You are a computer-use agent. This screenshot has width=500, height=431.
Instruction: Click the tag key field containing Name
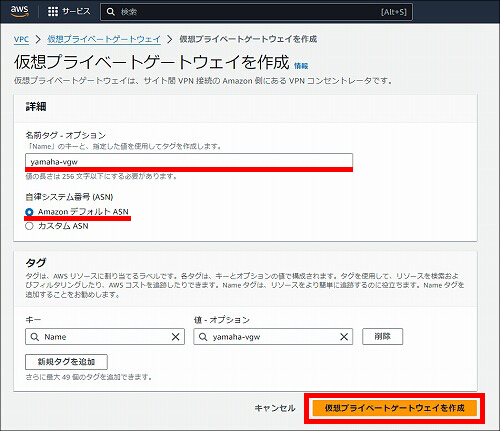click(105, 337)
